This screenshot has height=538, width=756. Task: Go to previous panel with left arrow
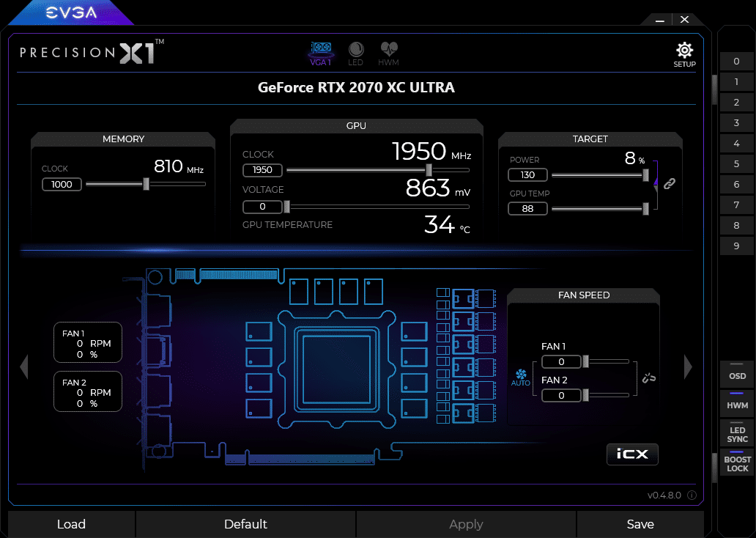point(24,366)
